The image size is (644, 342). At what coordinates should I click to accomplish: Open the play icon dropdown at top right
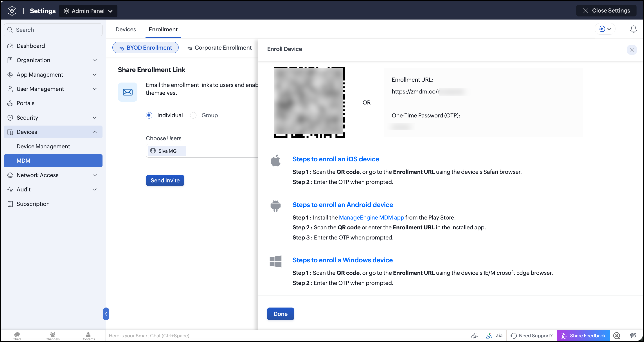pos(605,29)
